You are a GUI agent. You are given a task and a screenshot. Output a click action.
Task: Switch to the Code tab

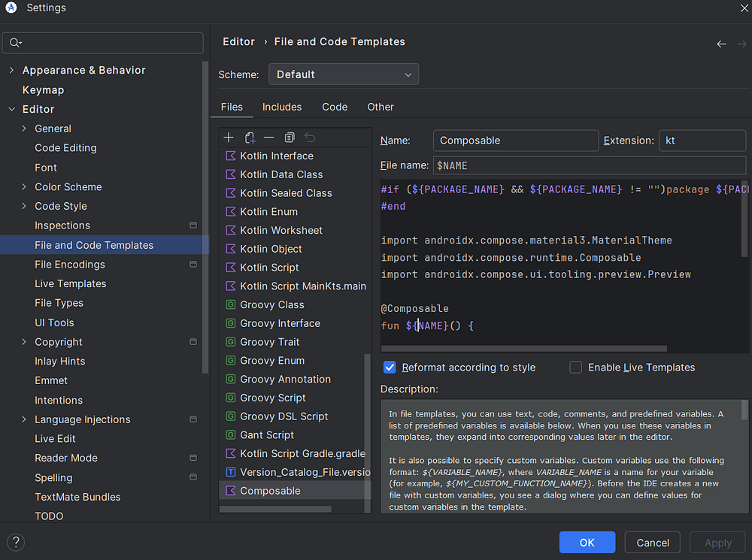(x=335, y=107)
